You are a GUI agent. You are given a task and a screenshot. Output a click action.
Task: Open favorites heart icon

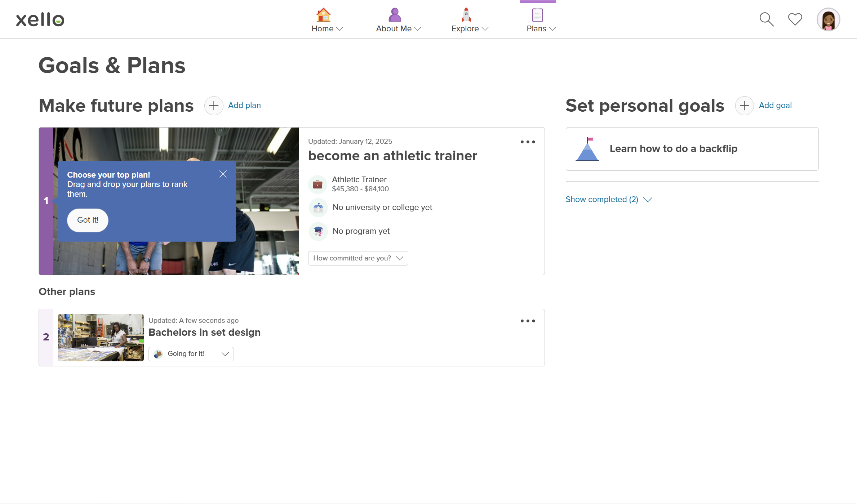pos(795,19)
